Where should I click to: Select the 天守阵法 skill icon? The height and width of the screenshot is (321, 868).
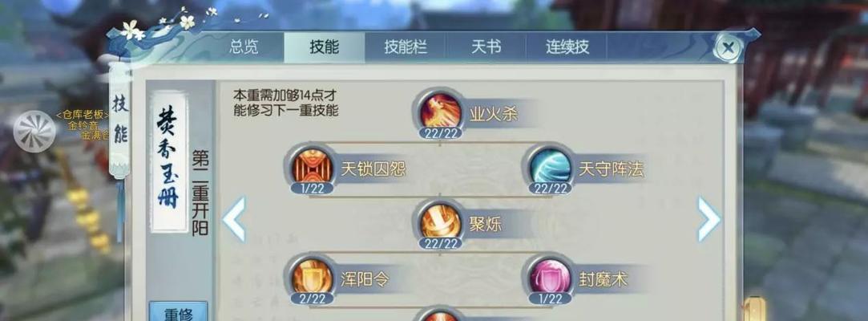click(x=550, y=166)
